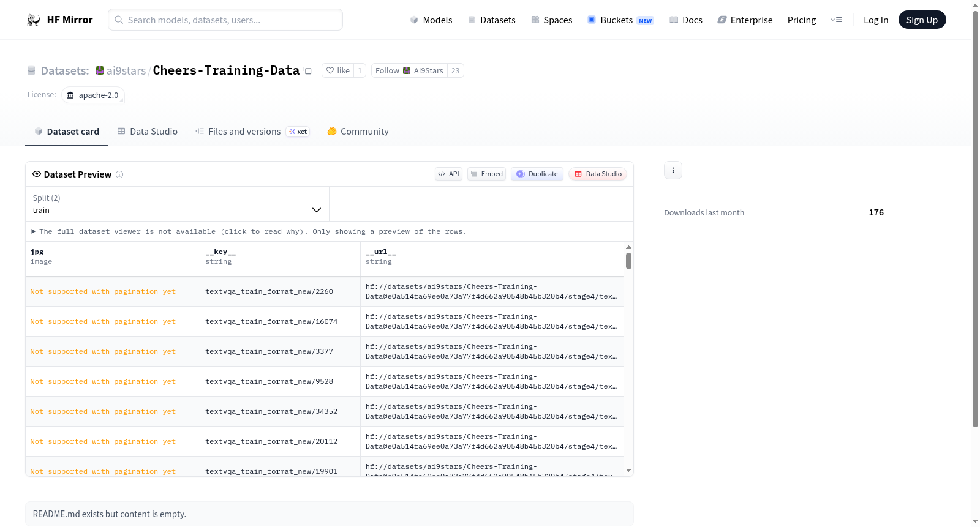Go to the Community tab
Screen dimensions: 980x527
click(358, 132)
